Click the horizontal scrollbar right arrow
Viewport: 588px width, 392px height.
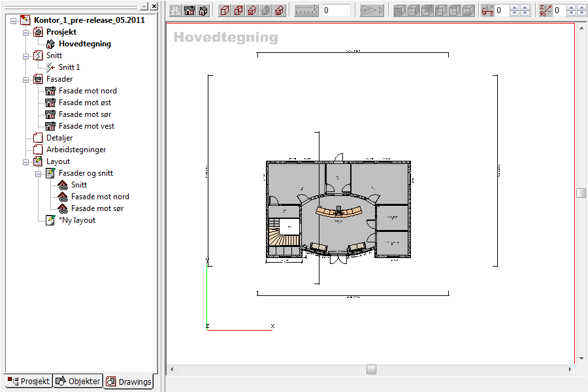point(570,370)
